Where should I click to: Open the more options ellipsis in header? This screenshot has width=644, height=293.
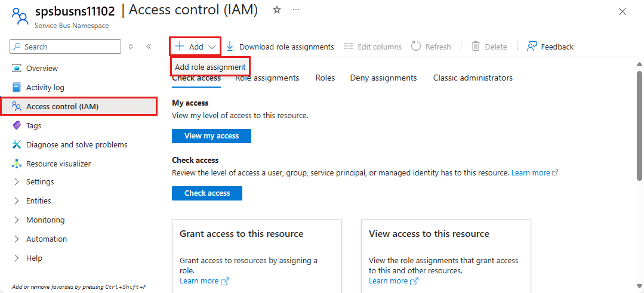[296, 10]
